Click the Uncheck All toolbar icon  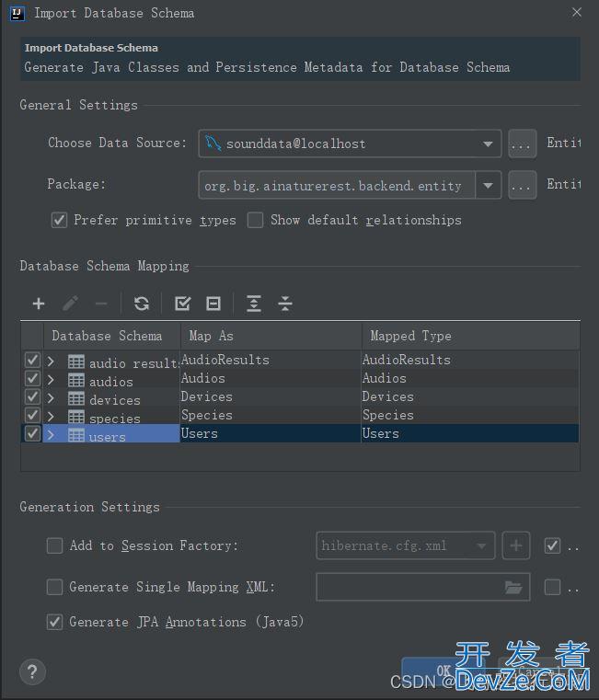pyautogui.click(x=213, y=304)
